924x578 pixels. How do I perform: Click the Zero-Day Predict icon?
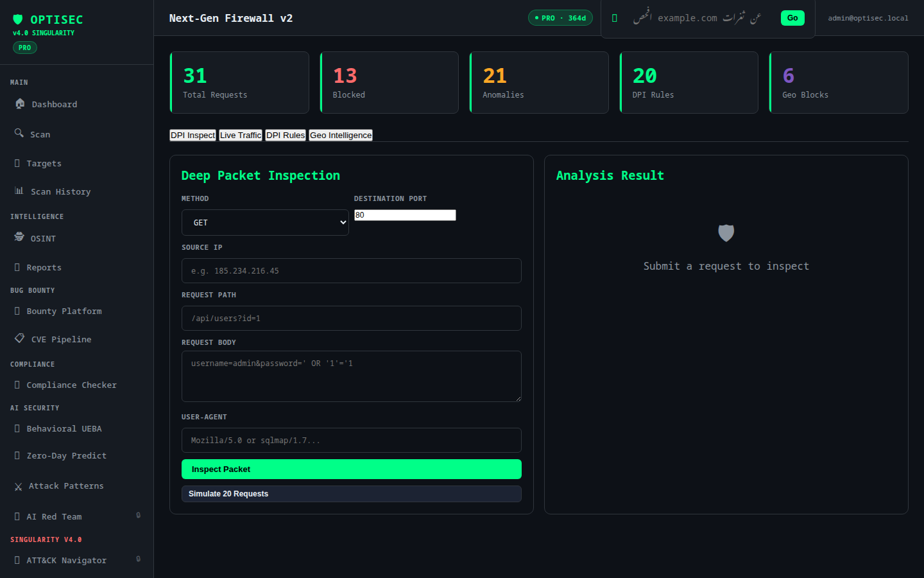point(17,455)
